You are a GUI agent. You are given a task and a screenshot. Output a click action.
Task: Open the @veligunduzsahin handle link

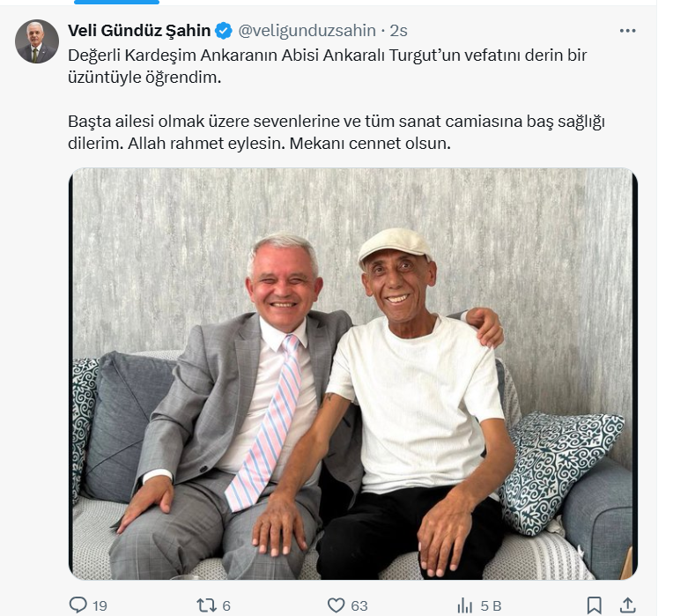(307, 31)
